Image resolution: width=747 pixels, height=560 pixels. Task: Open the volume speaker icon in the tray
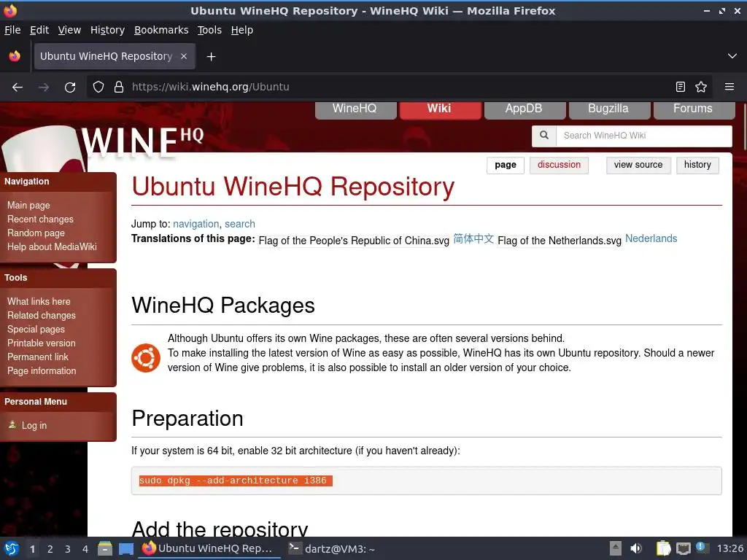point(636,549)
